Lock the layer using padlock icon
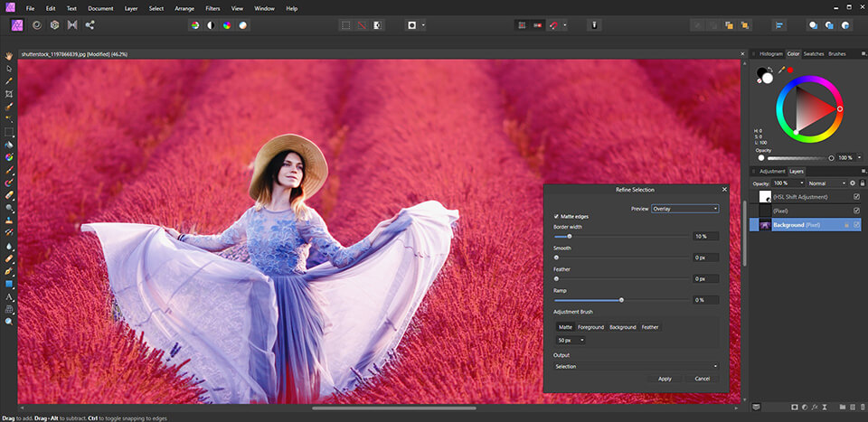Image resolution: width=868 pixels, height=422 pixels. pos(862,183)
